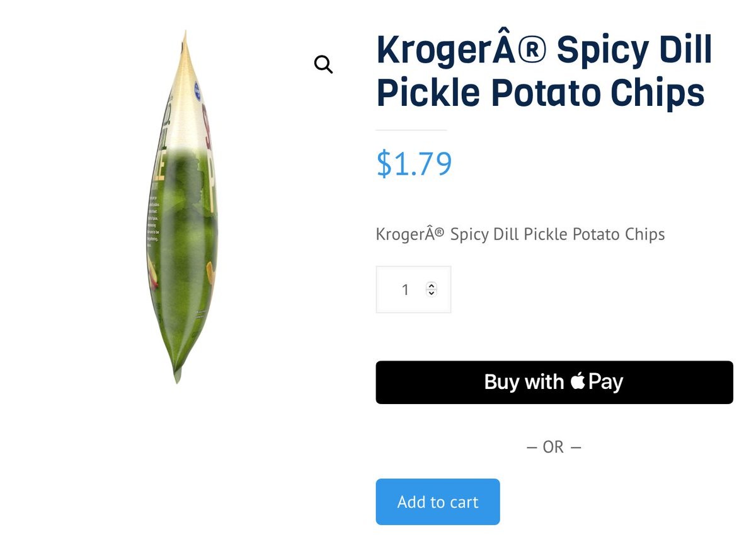Click the $1.79 price label

click(x=414, y=163)
